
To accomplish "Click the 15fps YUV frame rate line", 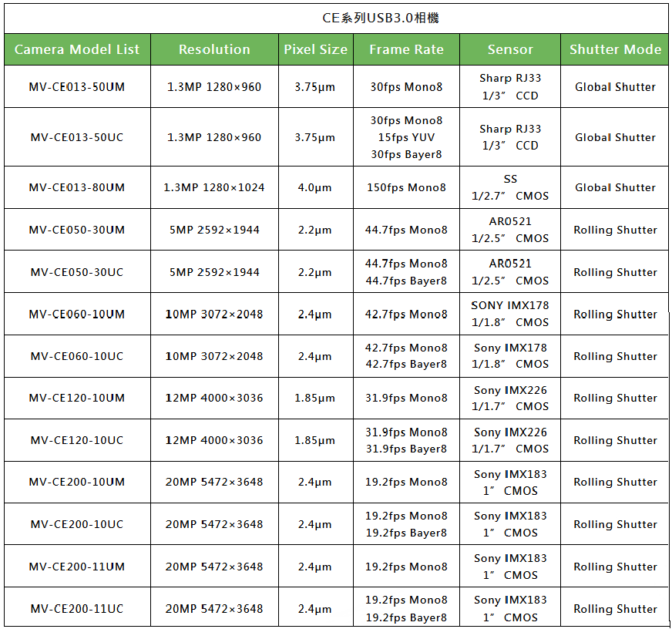I will [406, 137].
